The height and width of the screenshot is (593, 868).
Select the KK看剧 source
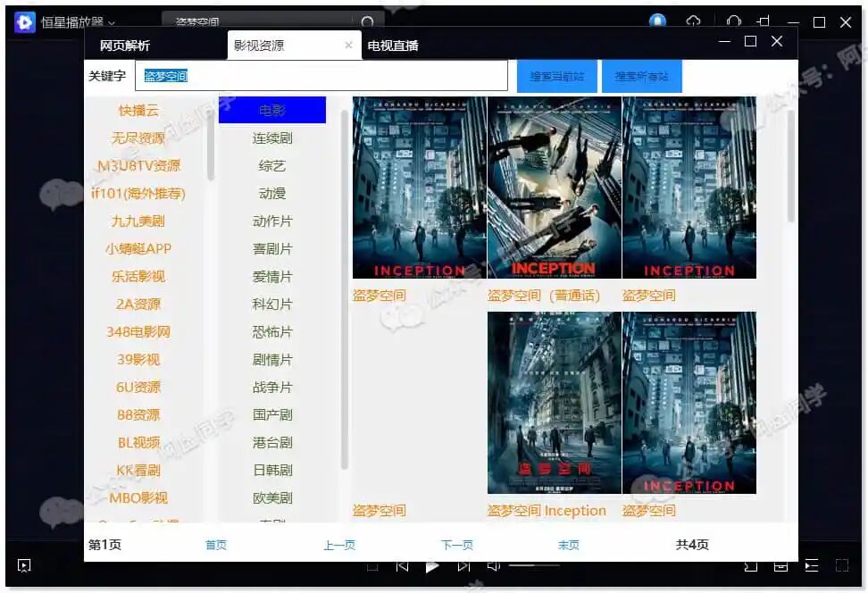pos(138,470)
